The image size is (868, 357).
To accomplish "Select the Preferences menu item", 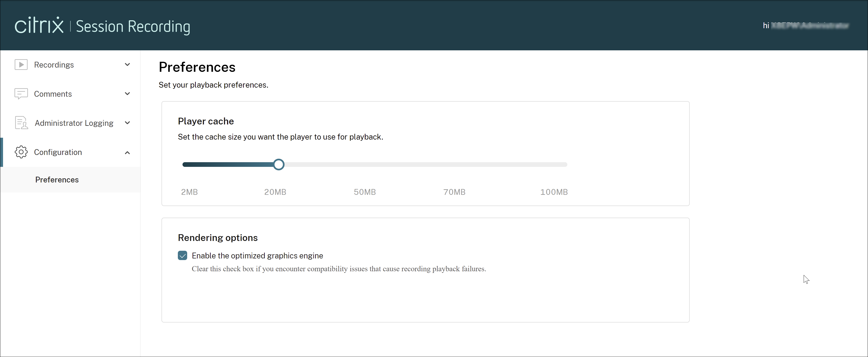I will (56, 179).
